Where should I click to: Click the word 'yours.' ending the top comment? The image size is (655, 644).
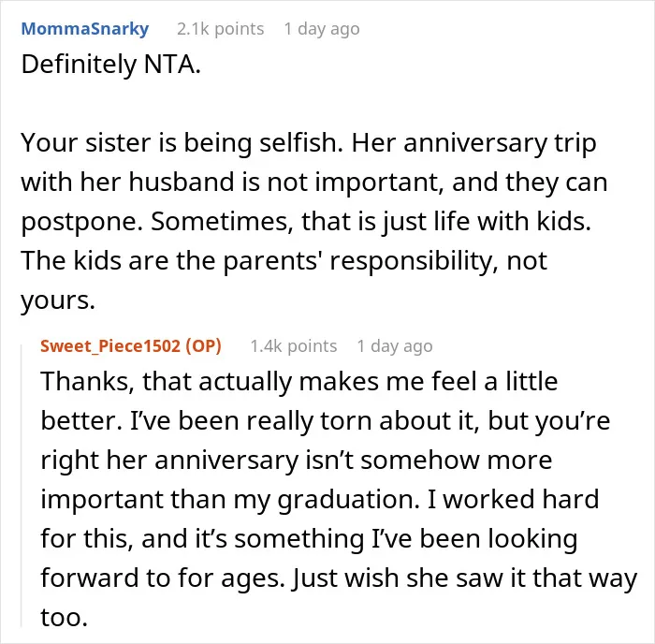58,300
